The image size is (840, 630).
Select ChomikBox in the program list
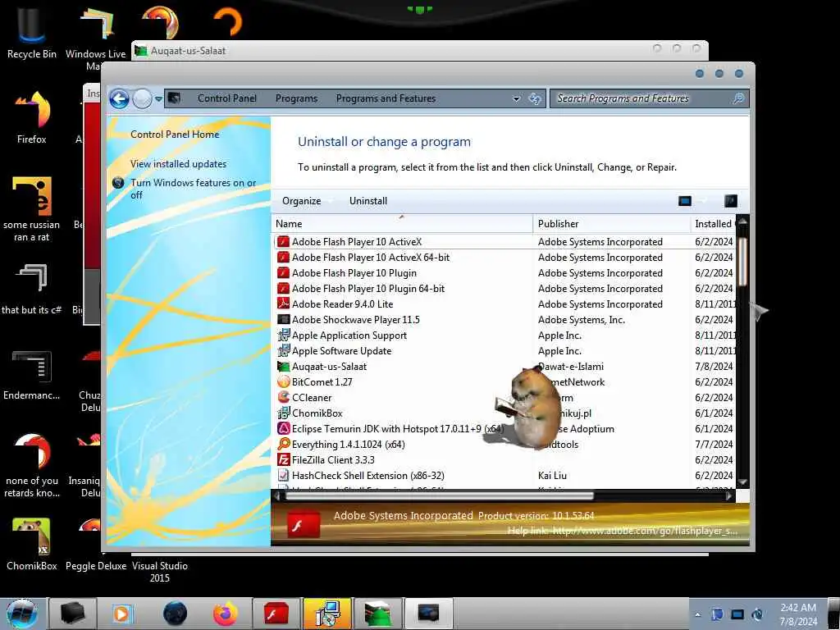tap(504, 413)
